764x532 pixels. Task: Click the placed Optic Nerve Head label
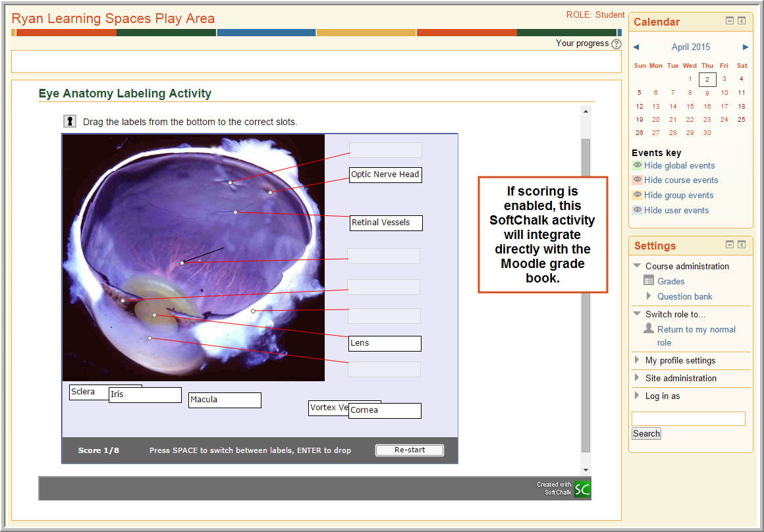[385, 175]
